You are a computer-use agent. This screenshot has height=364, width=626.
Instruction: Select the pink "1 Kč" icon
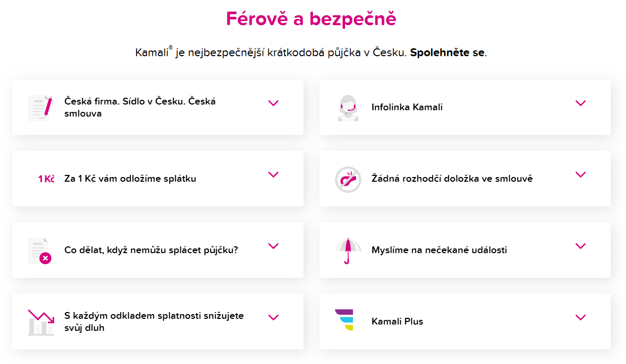coord(45,179)
